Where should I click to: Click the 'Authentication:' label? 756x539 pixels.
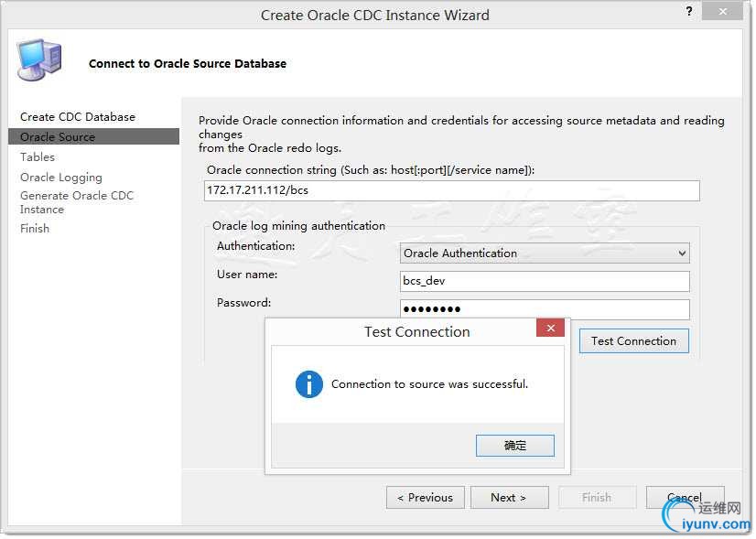tap(256, 246)
